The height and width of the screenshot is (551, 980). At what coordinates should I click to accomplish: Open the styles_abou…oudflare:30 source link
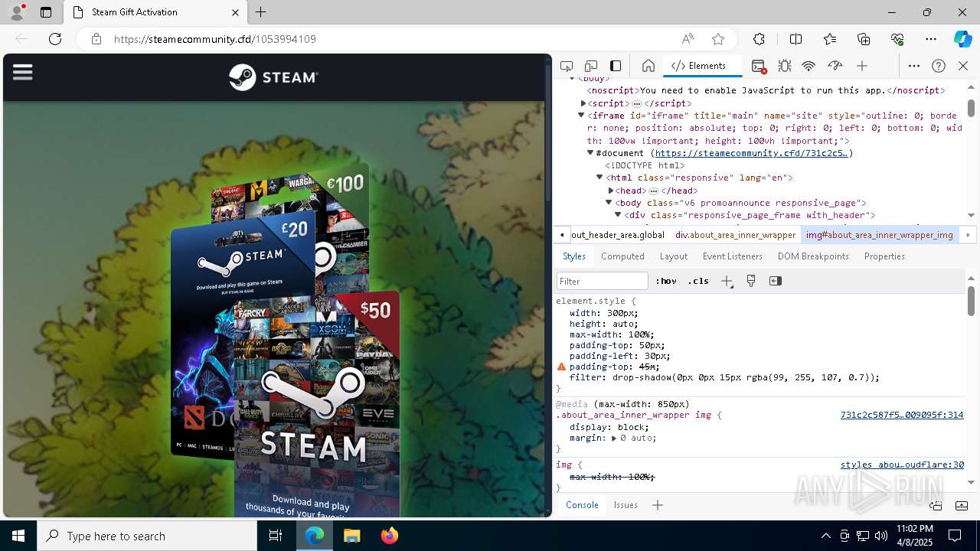[902, 465]
